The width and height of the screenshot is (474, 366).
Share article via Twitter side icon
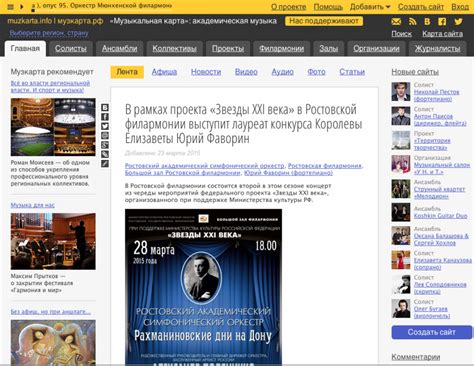click(x=105, y=126)
